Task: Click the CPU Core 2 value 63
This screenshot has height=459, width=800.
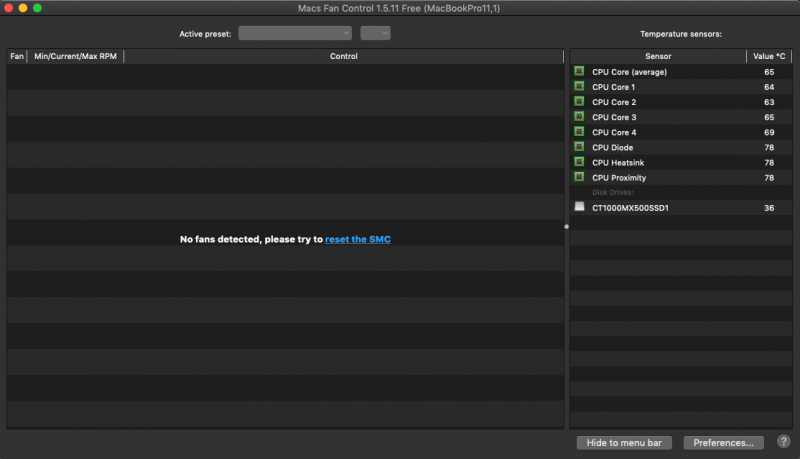Action: click(x=769, y=102)
